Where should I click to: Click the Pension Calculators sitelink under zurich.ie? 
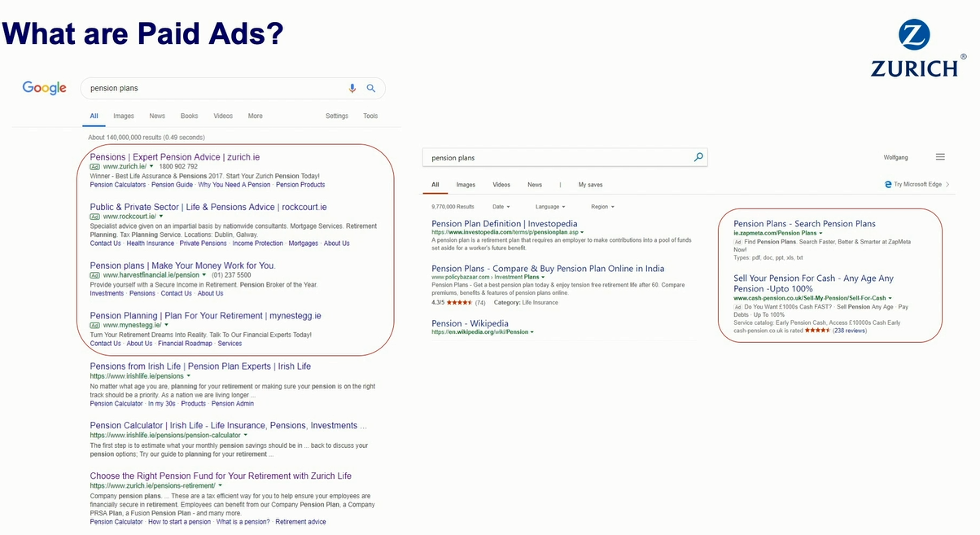(x=118, y=185)
